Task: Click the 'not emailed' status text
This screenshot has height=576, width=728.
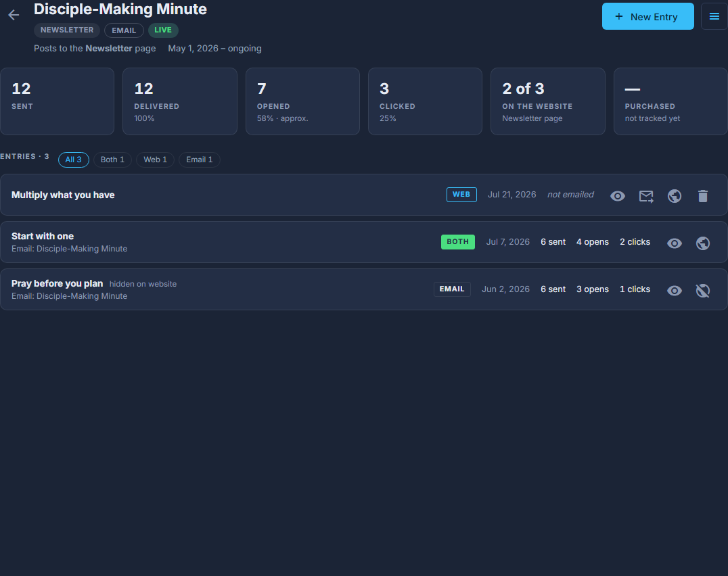Action: click(x=570, y=195)
